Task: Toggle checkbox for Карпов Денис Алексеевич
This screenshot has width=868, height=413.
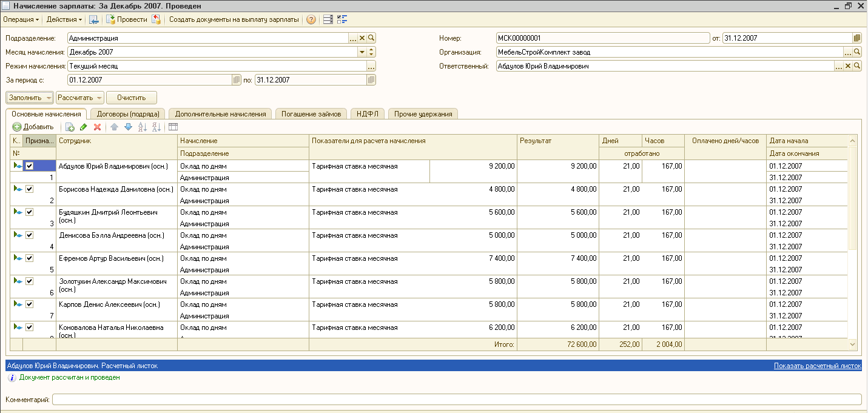Action: click(30, 304)
